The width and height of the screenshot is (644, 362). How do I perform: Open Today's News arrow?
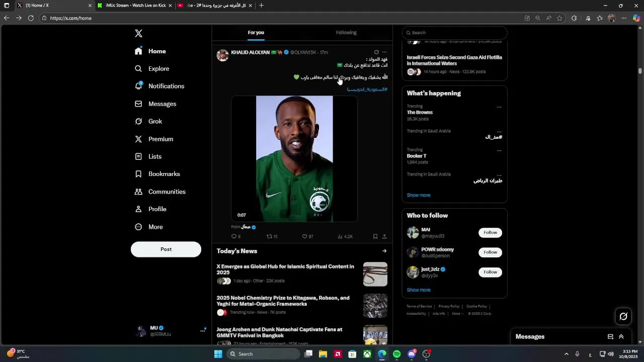384,251
